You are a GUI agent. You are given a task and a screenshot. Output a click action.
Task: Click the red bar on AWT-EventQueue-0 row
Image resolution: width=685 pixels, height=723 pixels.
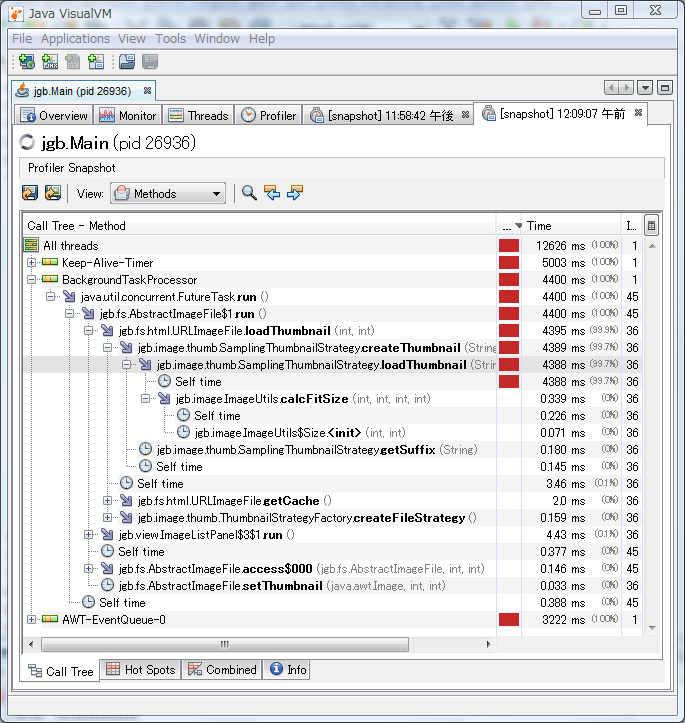[x=509, y=619]
